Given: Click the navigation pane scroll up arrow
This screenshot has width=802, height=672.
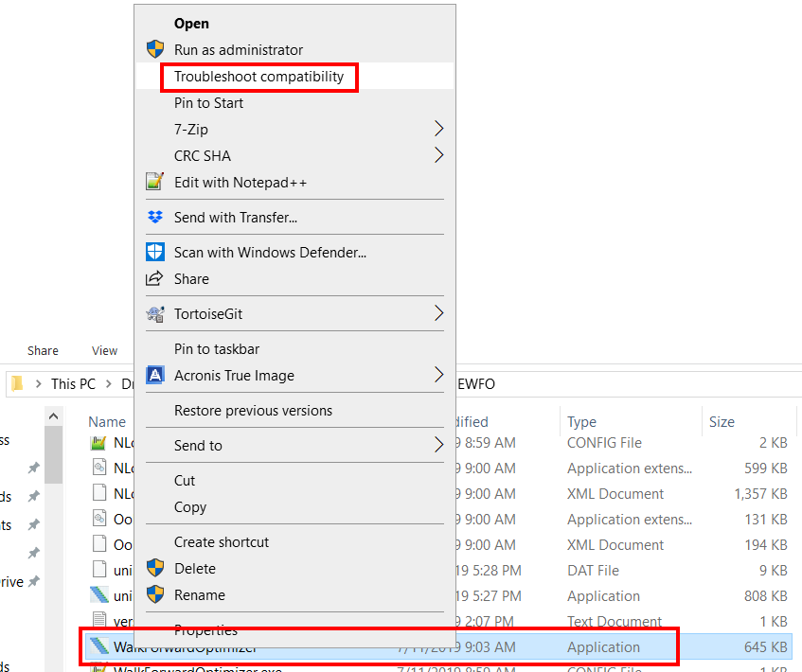Looking at the screenshot, I should 53,416.
